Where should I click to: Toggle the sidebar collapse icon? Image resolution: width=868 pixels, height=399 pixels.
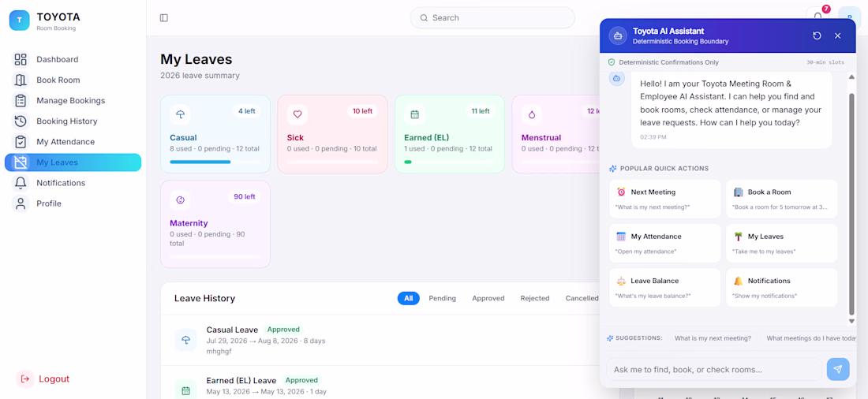coord(164,17)
